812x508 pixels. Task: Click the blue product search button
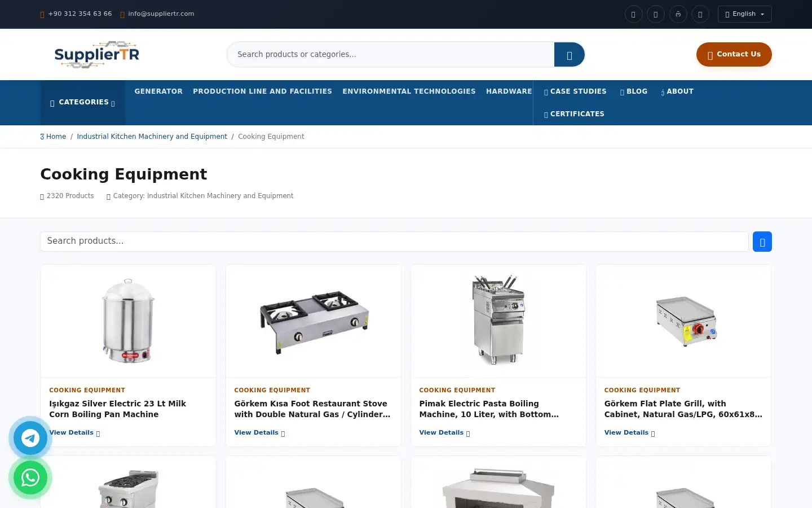click(762, 242)
